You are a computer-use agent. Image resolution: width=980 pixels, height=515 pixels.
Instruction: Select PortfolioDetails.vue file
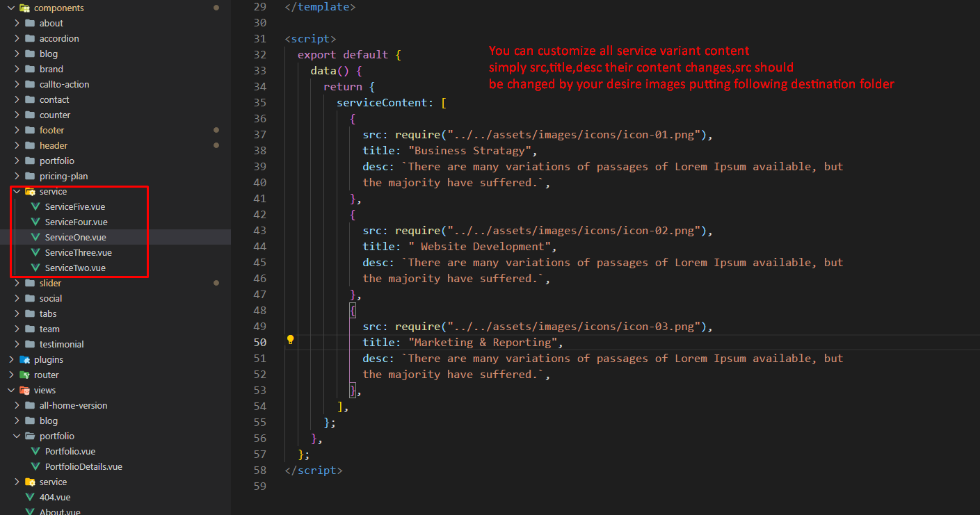pos(83,466)
